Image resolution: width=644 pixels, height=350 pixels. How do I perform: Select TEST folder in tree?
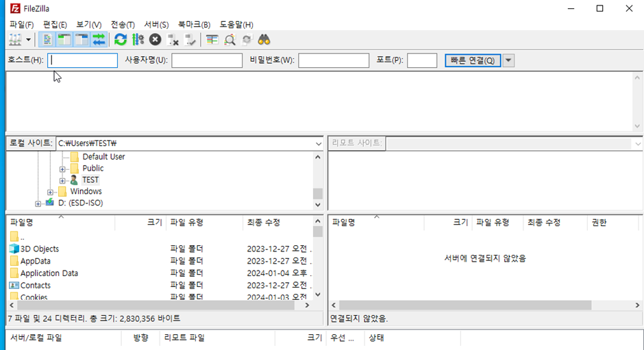90,179
